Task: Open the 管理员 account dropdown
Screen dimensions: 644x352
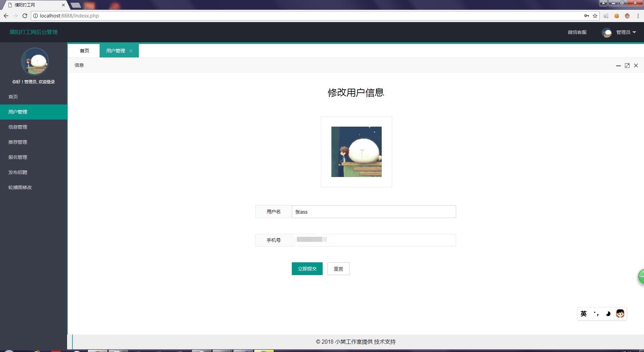Action: 625,32
